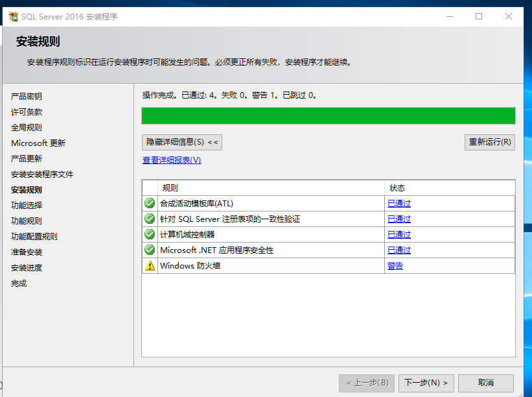Open 已通过 link for SQL Server 注册表项 rule

(399, 219)
